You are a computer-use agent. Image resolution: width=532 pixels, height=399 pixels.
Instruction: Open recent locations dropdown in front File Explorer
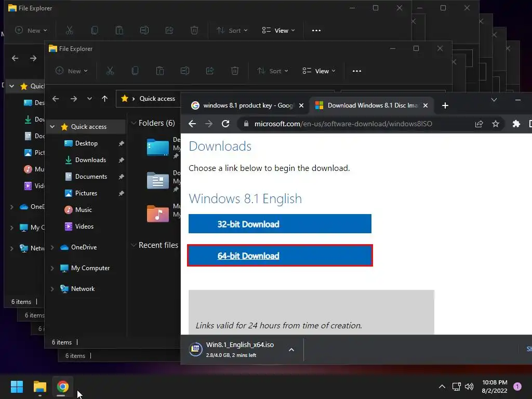[x=89, y=99]
